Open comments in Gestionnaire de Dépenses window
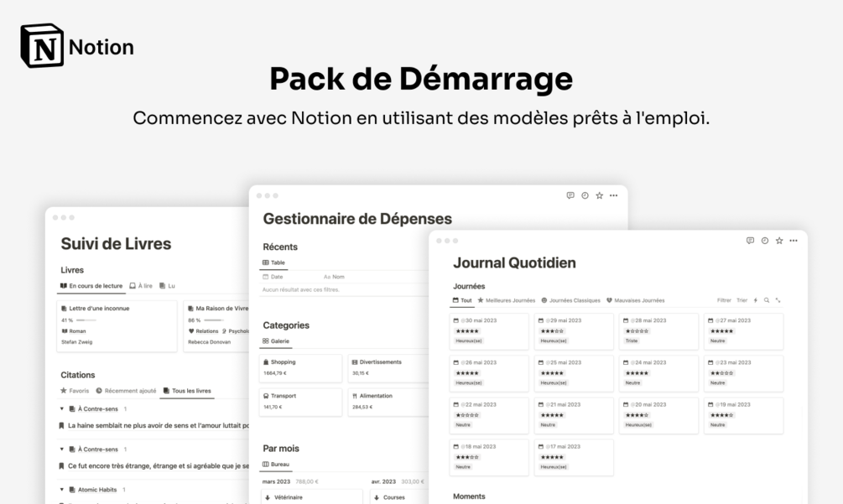 (x=570, y=195)
